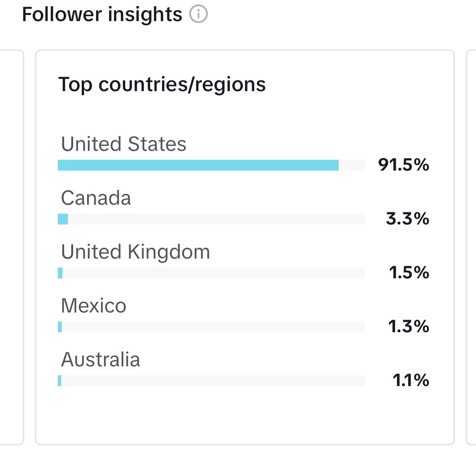Click the Canada label
This screenshot has height=466, width=476.
96,198
